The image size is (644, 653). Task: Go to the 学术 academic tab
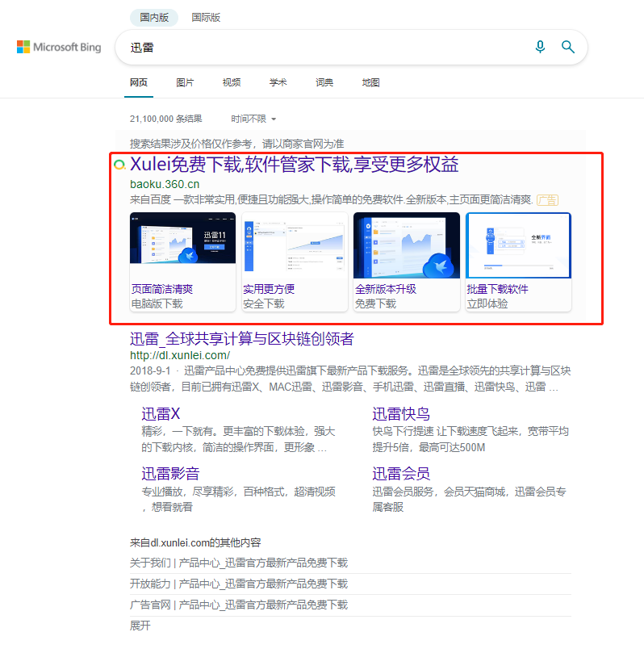278,82
